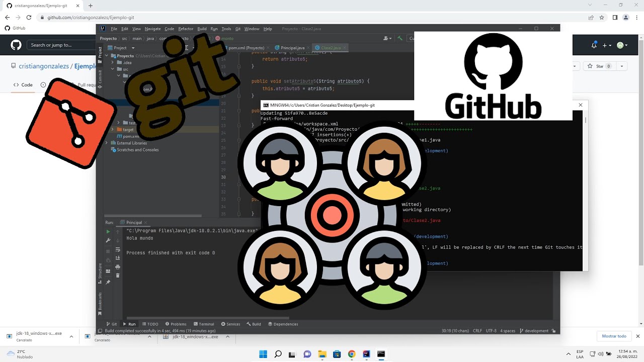Screen dimensions: 644x362
Task: Collapse the Proyecto root node
Action: point(107,56)
